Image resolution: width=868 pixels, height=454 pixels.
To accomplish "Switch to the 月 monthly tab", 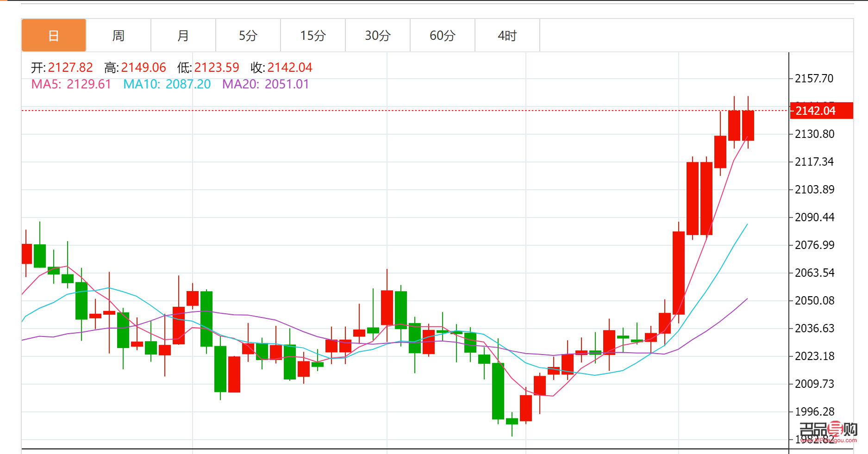I will pyautogui.click(x=183, y=35).
